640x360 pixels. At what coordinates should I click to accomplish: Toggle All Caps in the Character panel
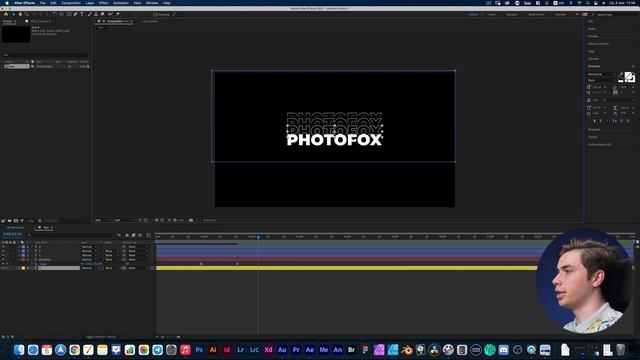608,121
